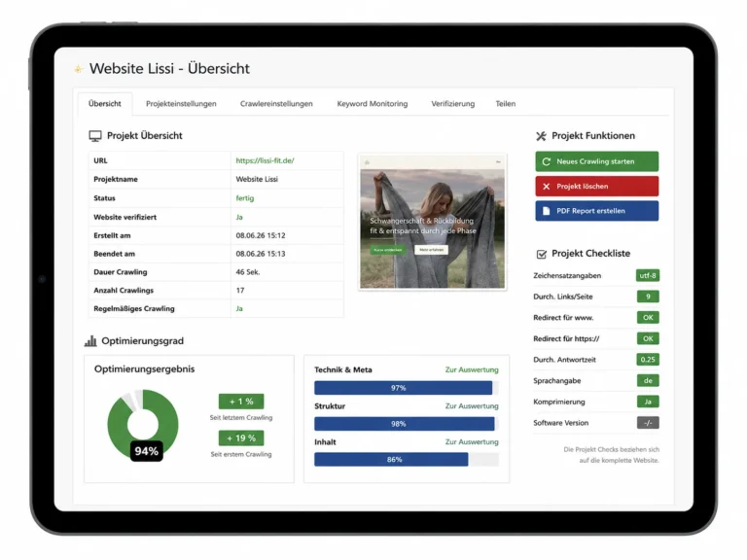
Task: Open the Übersicht tab
Action: [x=105, y=104]
